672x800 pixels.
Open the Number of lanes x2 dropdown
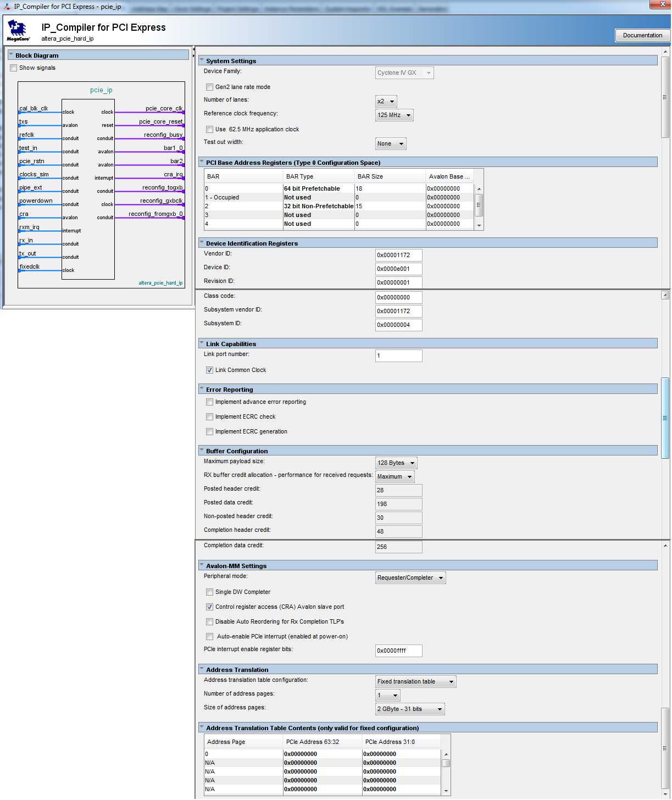point(386,102)
